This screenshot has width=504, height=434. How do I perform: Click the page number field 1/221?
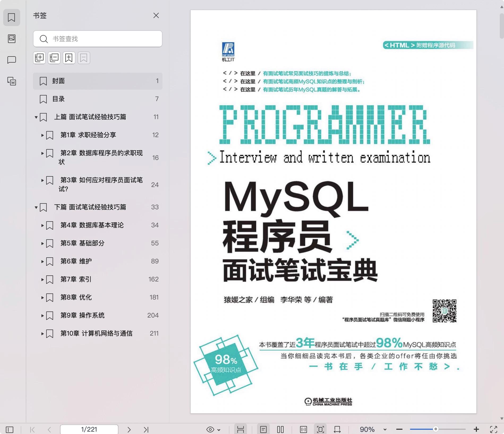coord(89,429)
